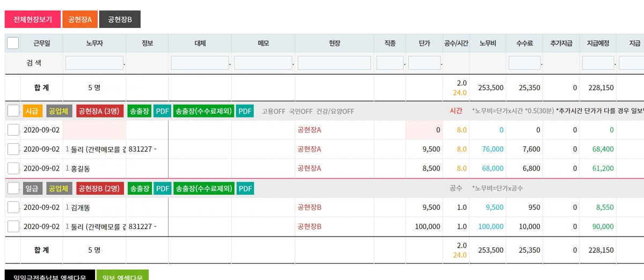Click the 노무자 search input field
This screenshot has height=280, width=644.
[x=94, y=63]
